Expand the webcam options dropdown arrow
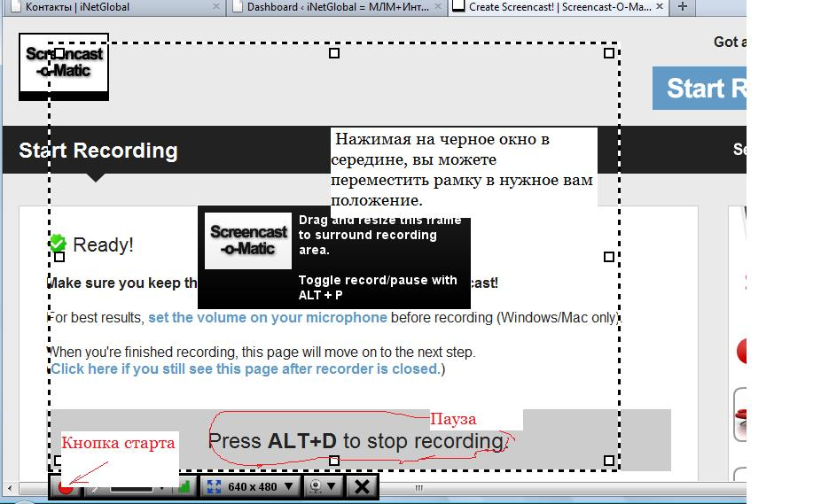Image resolution: width=821 pixels, height=504 pixels. click(332, 487)
